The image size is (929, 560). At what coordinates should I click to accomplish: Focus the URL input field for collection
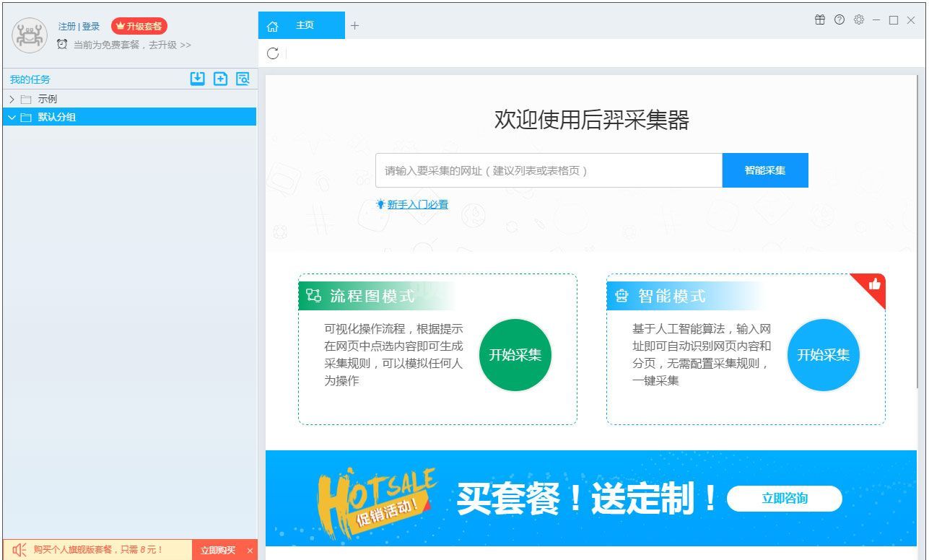[x=549, y=170]
